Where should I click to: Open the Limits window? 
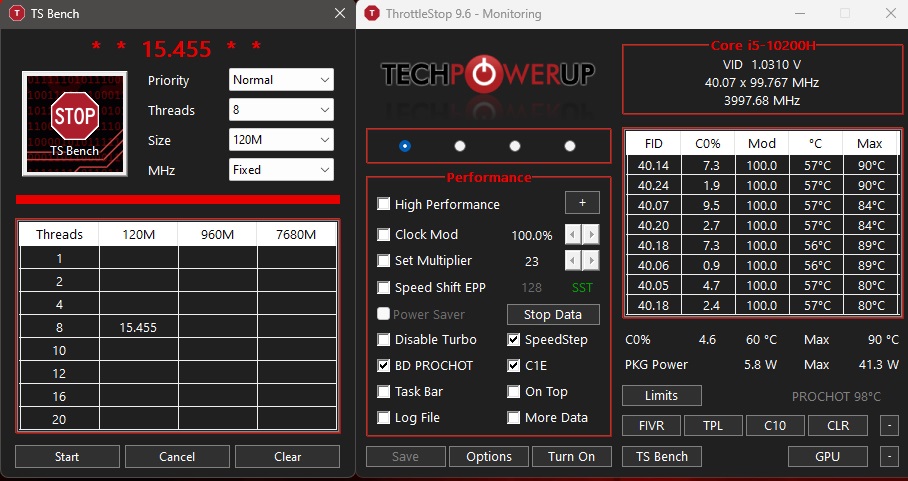(661, 395)
